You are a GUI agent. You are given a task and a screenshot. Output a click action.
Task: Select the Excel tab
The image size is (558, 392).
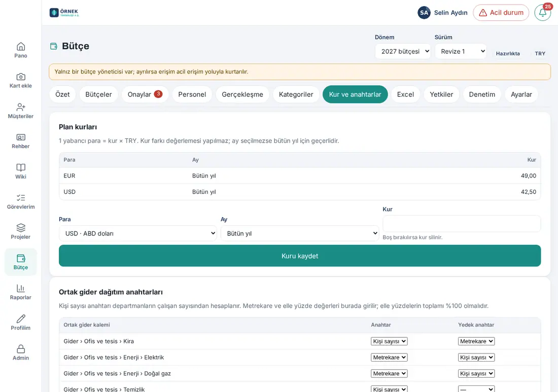[405, 94]
